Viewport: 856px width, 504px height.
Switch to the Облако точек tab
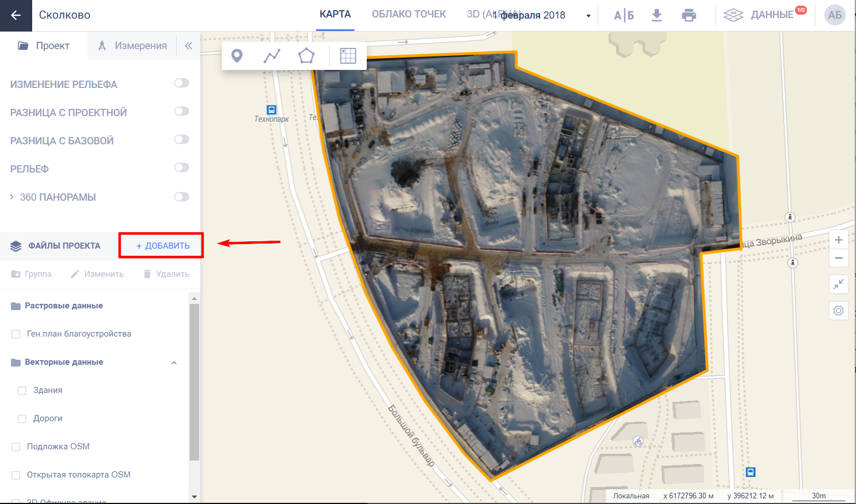coord(409,15)
